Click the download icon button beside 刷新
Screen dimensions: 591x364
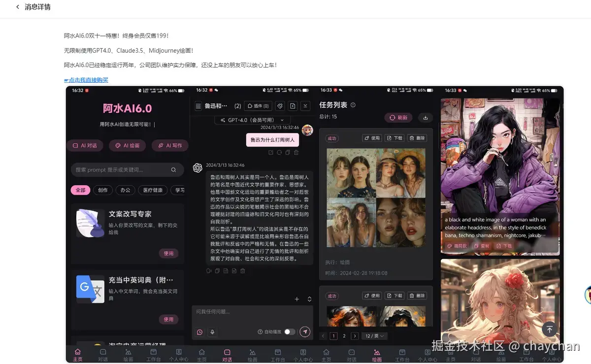click(x=425, y=118)
